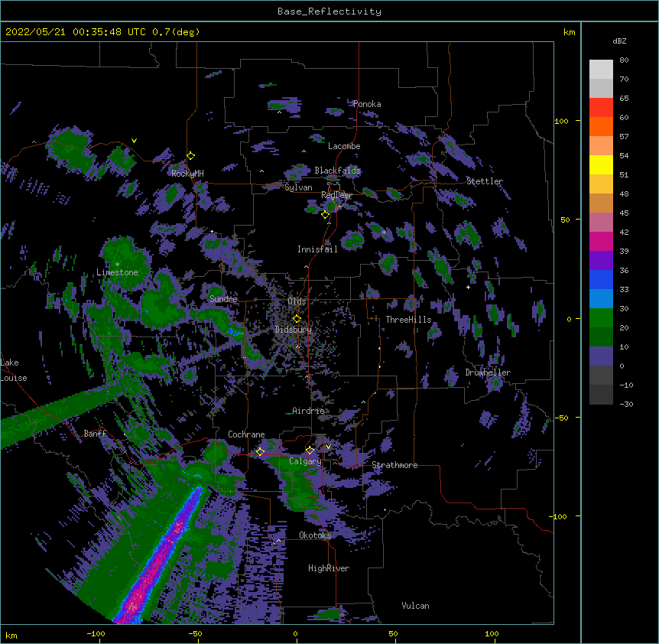Image resolution: width=659 pixels, height=644 pixels.
Task: Click the 100 tick label on right axis
Action: [x=561, y=121]
